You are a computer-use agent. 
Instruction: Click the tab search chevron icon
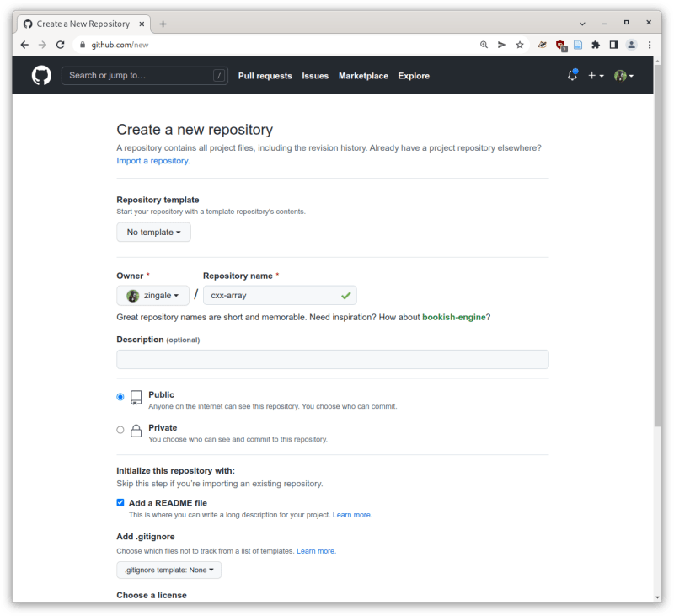click(582, 24)
